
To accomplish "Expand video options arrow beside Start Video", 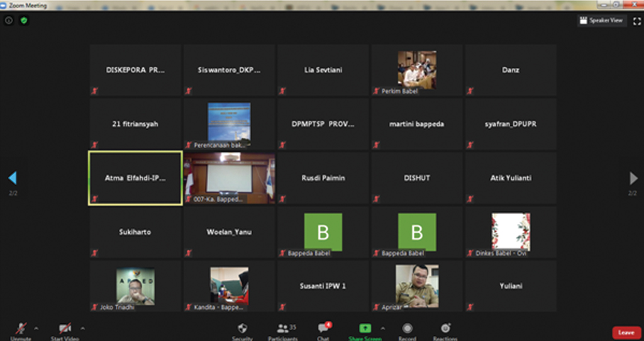I will coord(82,328).
